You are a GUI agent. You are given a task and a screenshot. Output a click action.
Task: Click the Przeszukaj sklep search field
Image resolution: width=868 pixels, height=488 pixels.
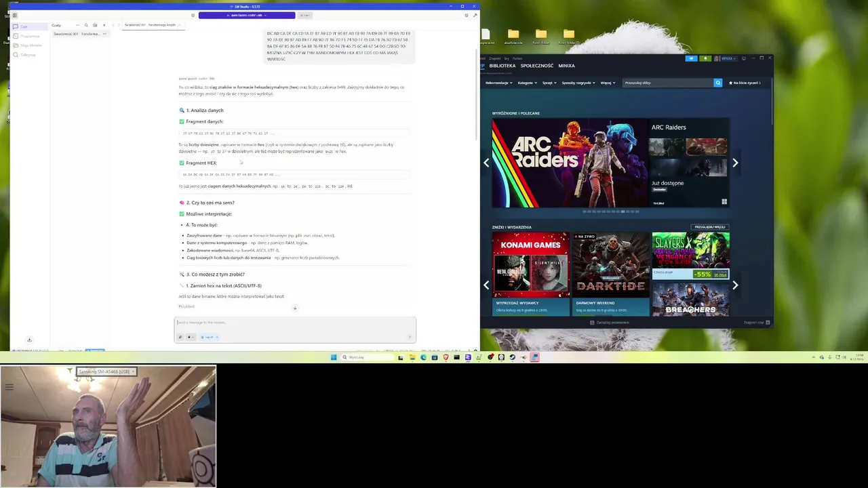[668, 83]
